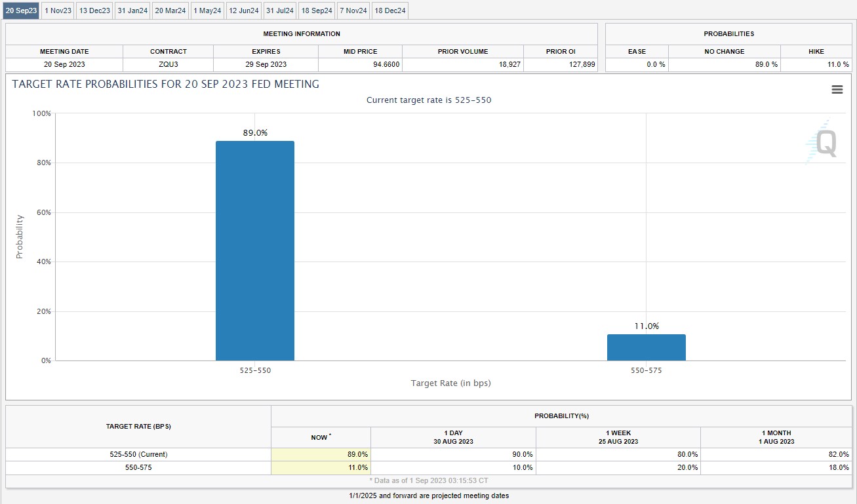Open the 13 Dec23 meeting tab
Image resolution: width=857 pixels, height=504 pixels.
pyautogui.click(x=94, y=10)
